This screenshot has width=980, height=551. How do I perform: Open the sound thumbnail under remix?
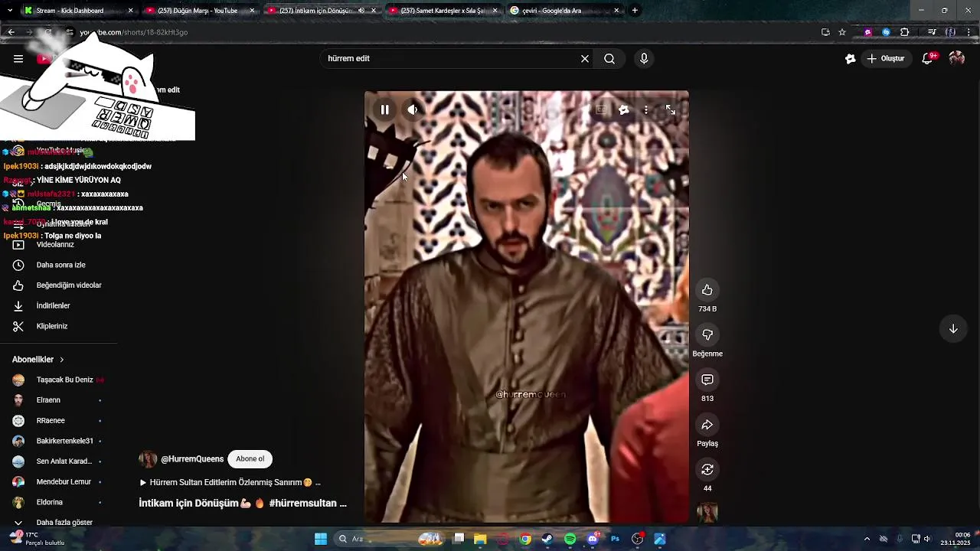(707, 513)
